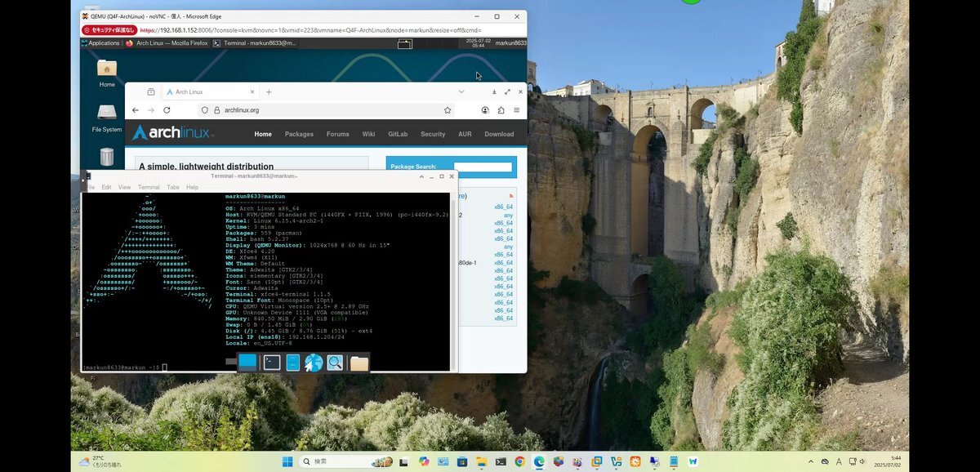Click the Arch Linux logo

(x=173, y=133)
